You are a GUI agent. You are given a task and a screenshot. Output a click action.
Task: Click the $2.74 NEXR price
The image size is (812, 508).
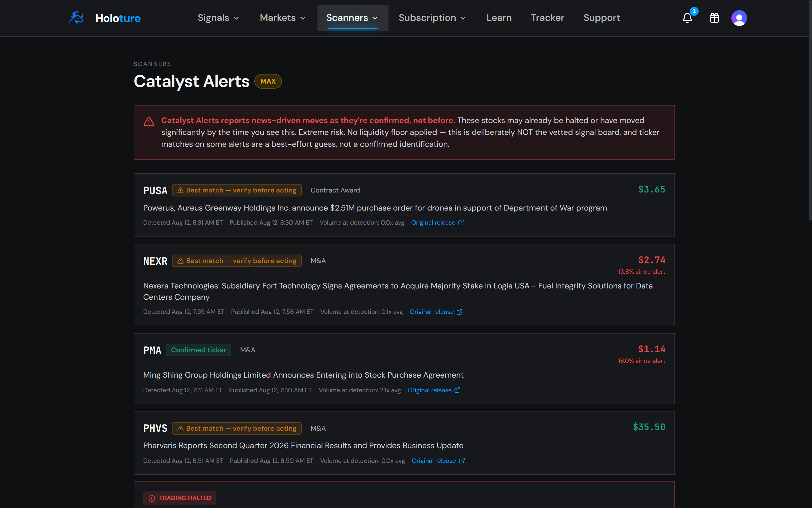coord(652,260)
